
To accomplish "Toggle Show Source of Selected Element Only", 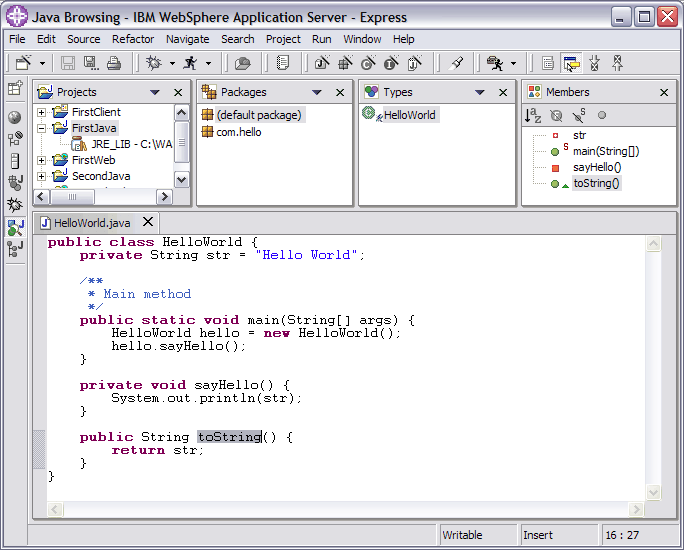I will click(x=548, y=63).
